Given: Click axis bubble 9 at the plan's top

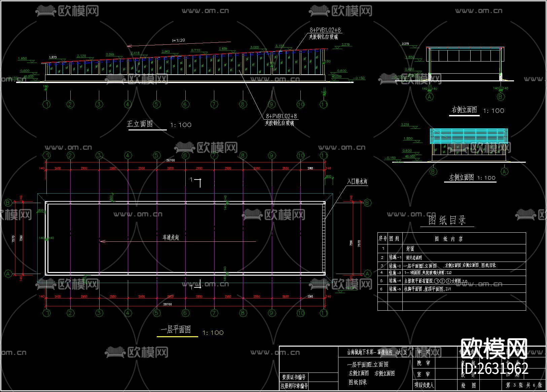Looking at the screenshot, I should pyautogui.click(x=271, y=155).
